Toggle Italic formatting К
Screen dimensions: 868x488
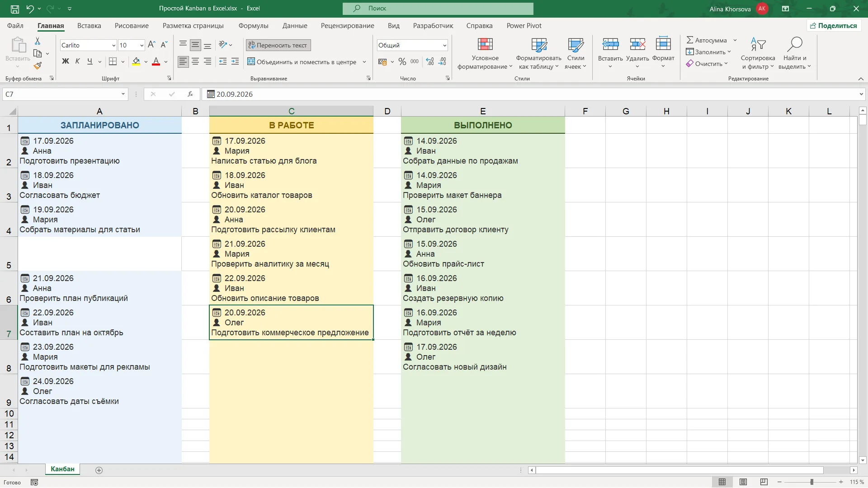point(77,61)
